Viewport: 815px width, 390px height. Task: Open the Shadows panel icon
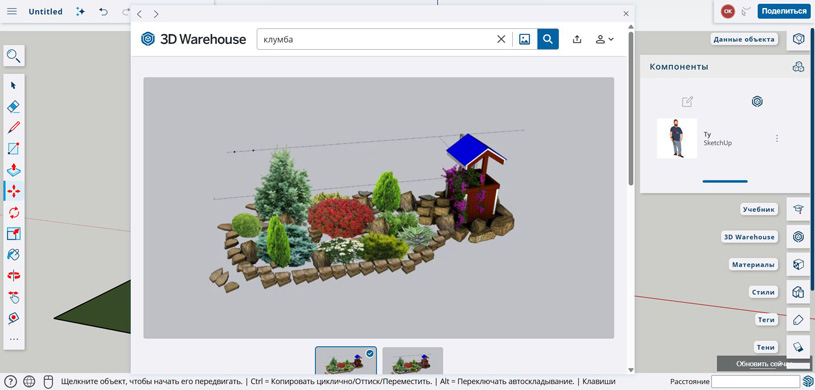pos(798,346)
